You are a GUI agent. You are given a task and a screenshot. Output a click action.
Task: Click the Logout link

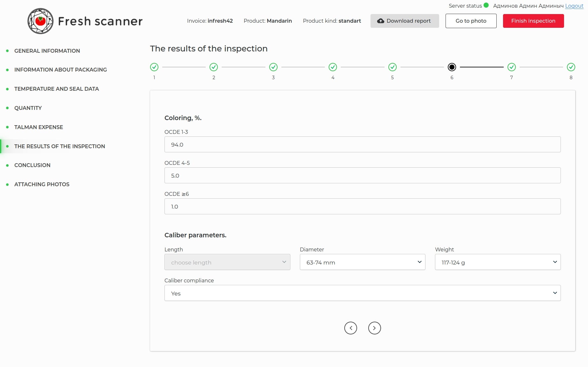click(574, 6)
